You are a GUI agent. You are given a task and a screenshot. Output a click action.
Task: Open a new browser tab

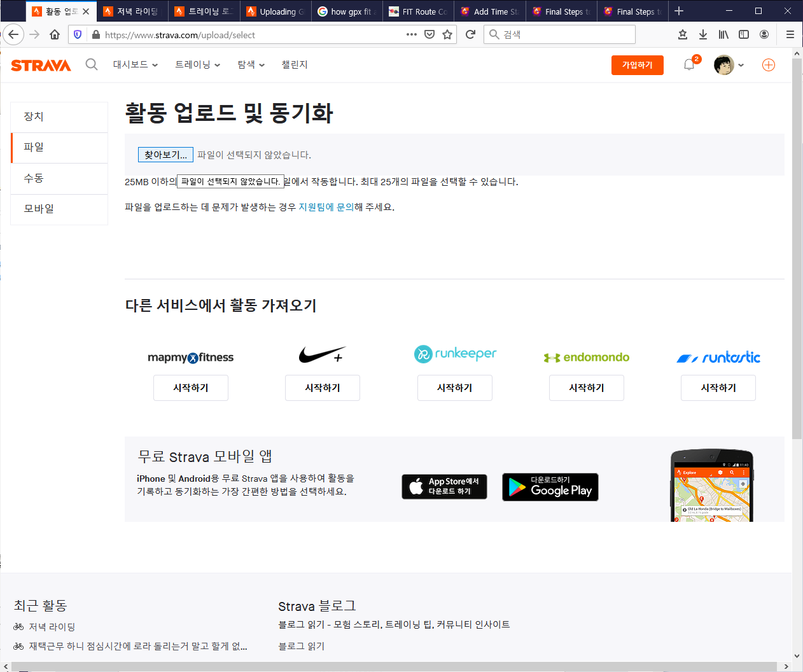(679, 11)
